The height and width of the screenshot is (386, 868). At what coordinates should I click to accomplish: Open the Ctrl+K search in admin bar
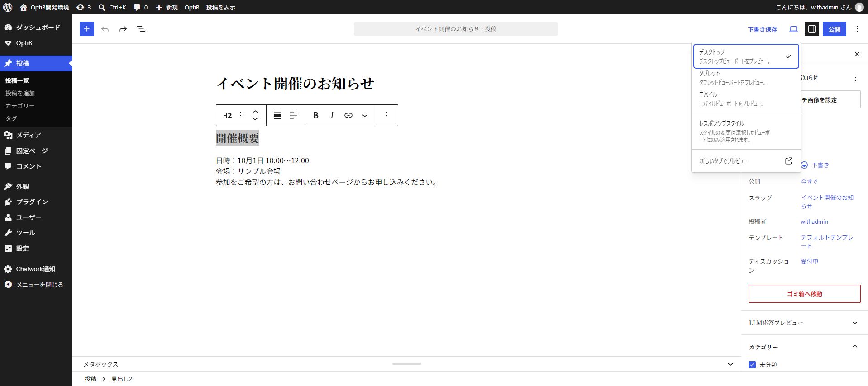pyautogui.click(x=112, y=7)
